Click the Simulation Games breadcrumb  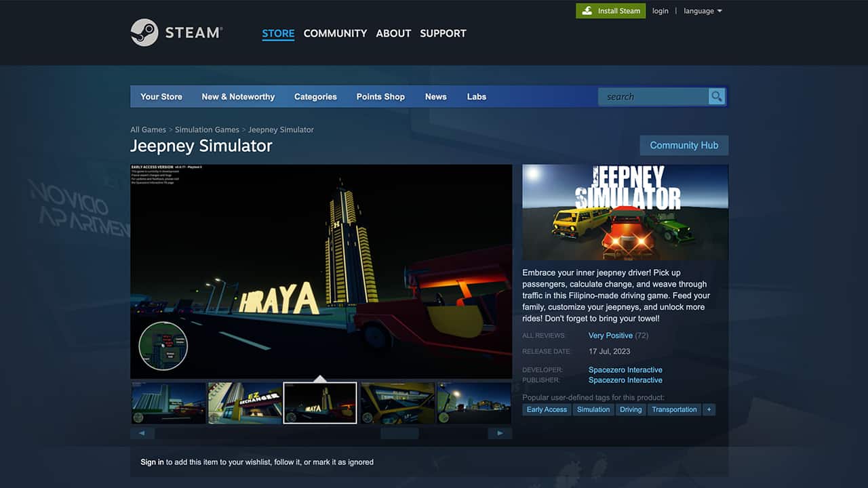207,129
